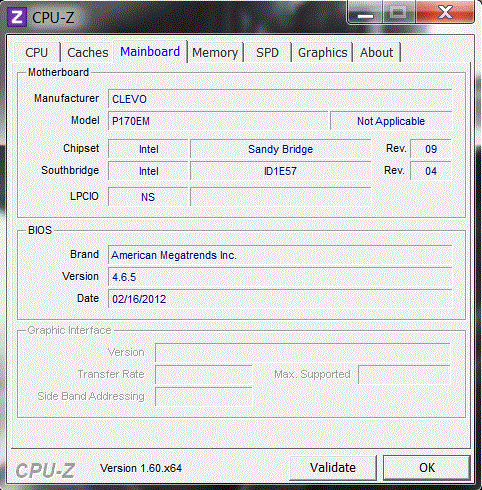This screenshot has height=490, width=482.
Task: Switch to the CPU tab
Action: (37, 52)
